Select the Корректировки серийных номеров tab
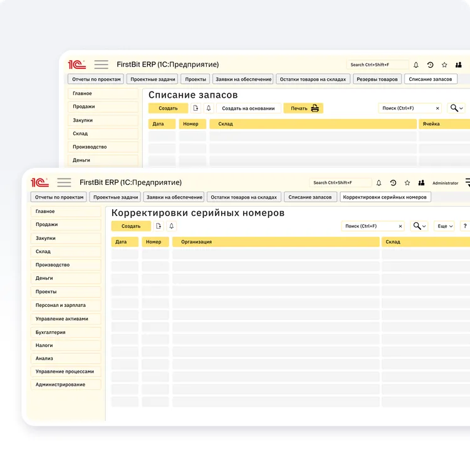Image resolution: width=470 pixels, height=476 pixels. click(385, 197)
